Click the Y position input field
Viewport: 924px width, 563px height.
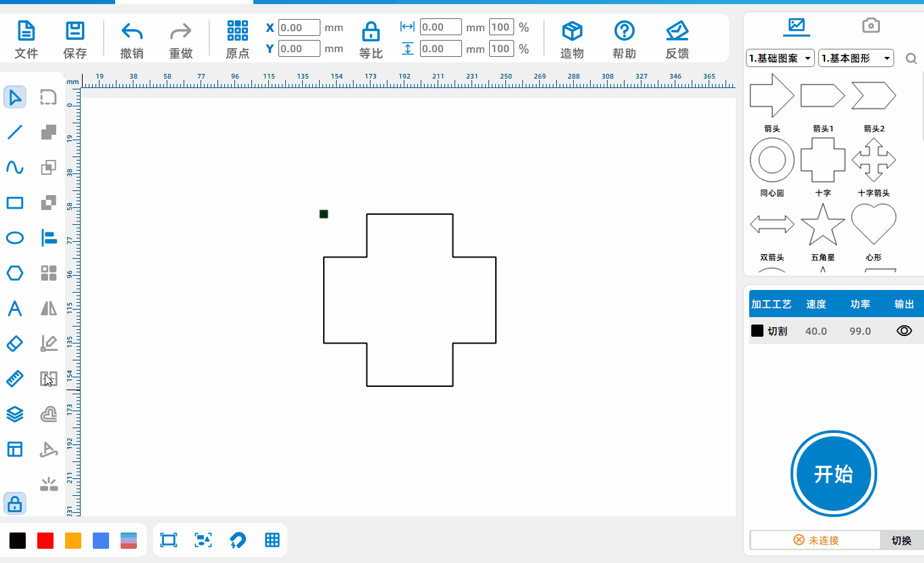299,49
